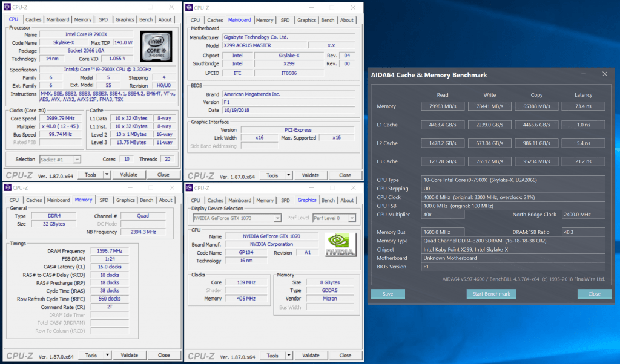Click CPU-Z title icon in Mainboard window
This screenshot has width=620, height=364.
[188, 8]
